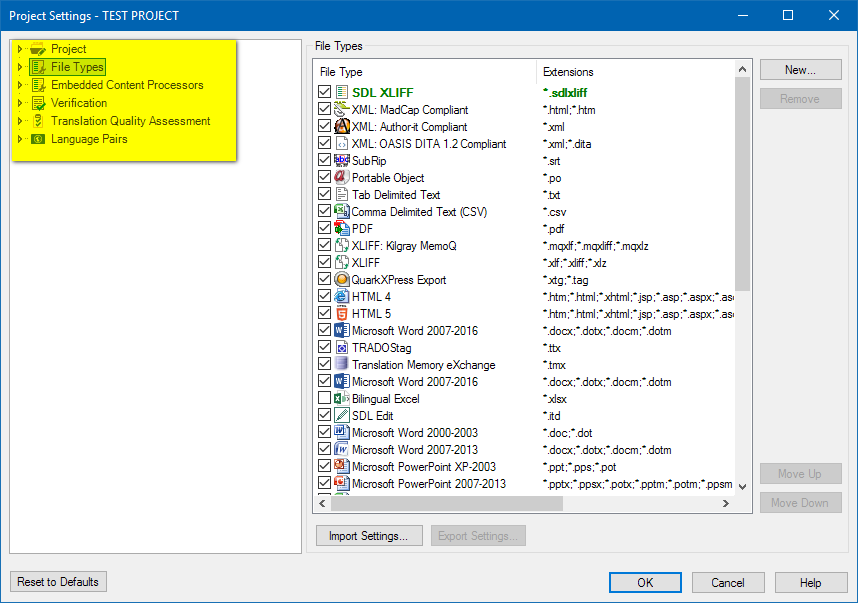The image size is (858, 603).
Task: Click the Microsoft Word 2007-2013 icon
Action: (342, 449)
